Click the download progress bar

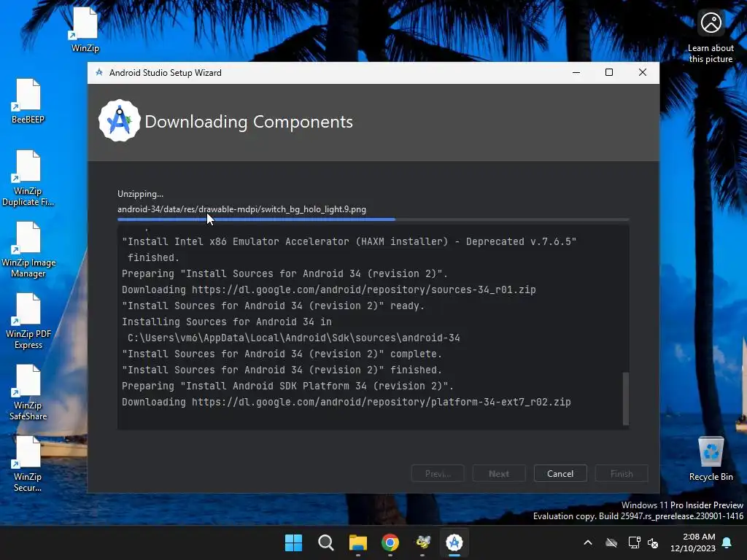[x=373, y=219]
